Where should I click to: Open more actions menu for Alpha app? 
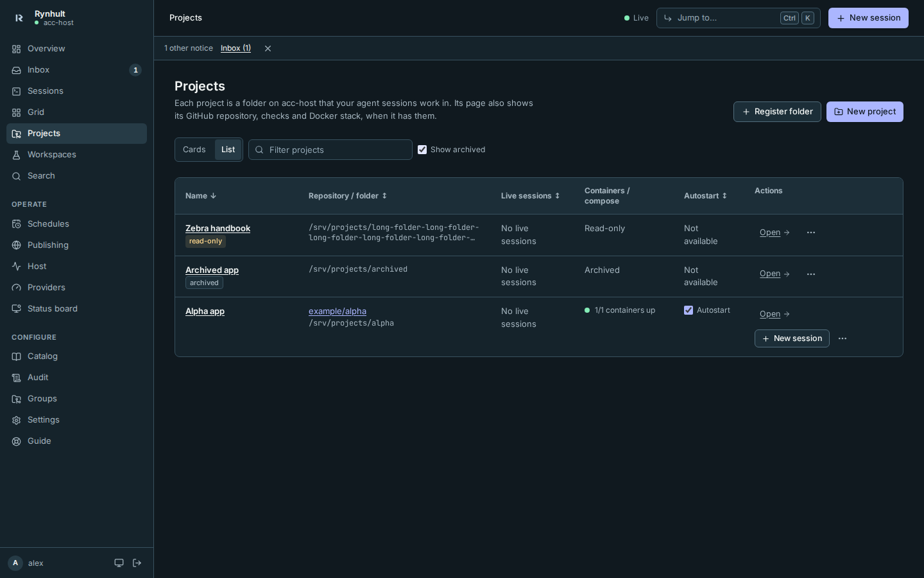(843, 338)
